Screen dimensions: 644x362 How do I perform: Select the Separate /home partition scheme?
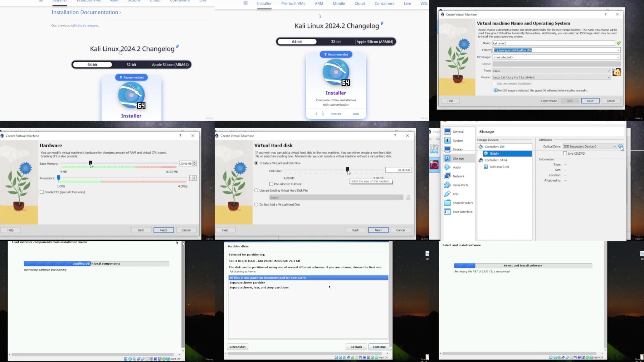click(308, 283)
